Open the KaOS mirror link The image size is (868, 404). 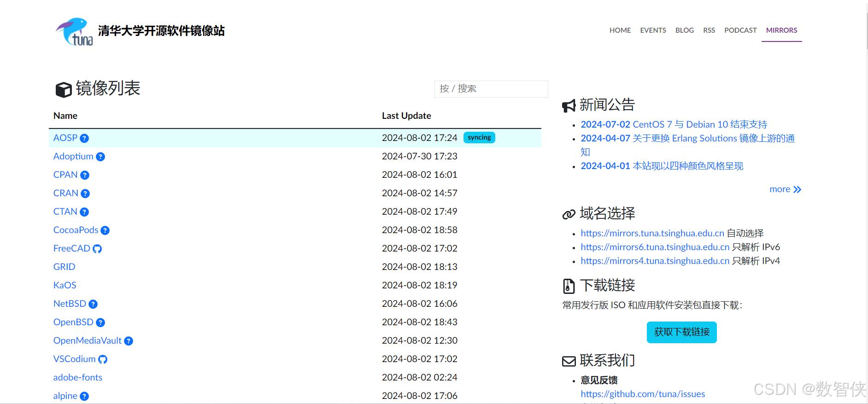pos(65,285)
